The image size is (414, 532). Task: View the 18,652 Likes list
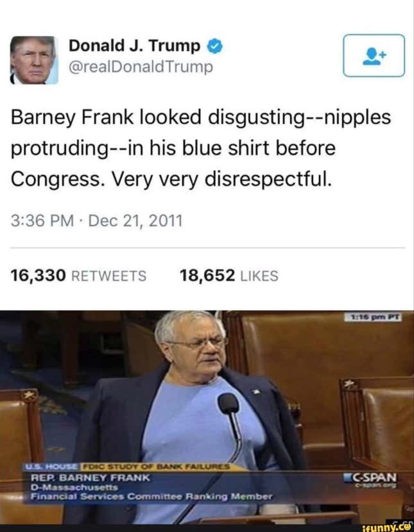tap(229, 275)
